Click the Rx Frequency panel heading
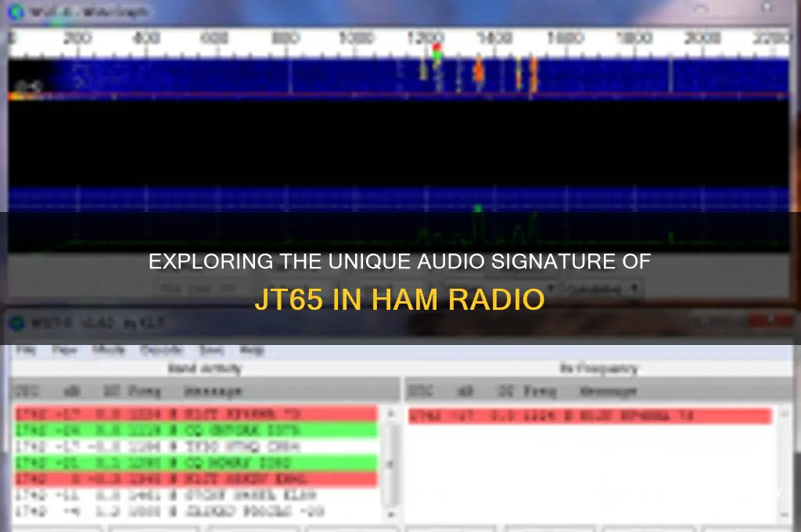Viewport: 801px width, 532px height. click(598, 368)
